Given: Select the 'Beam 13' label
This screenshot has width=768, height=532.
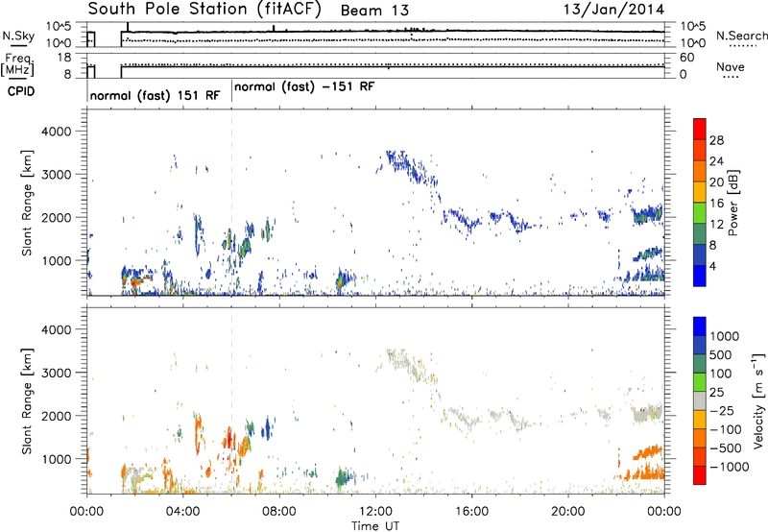Looking at the screenshot, I should [374, 11].
